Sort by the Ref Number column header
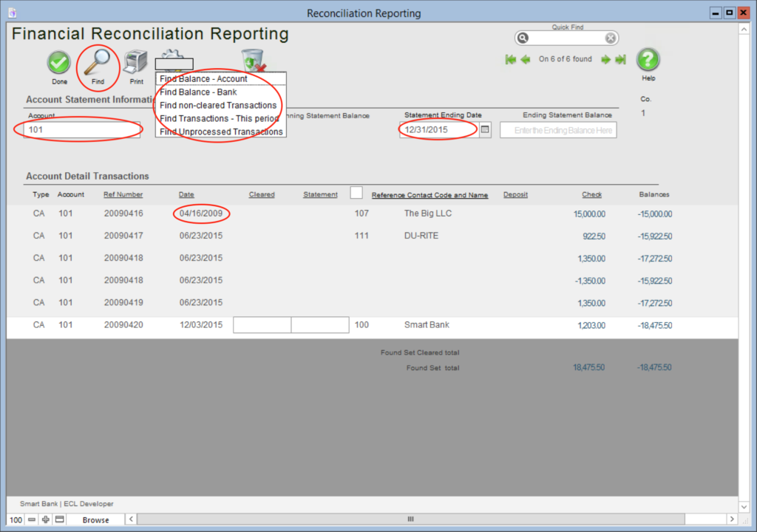This screenshot has width=757, height=532. [x=123, y=195]
